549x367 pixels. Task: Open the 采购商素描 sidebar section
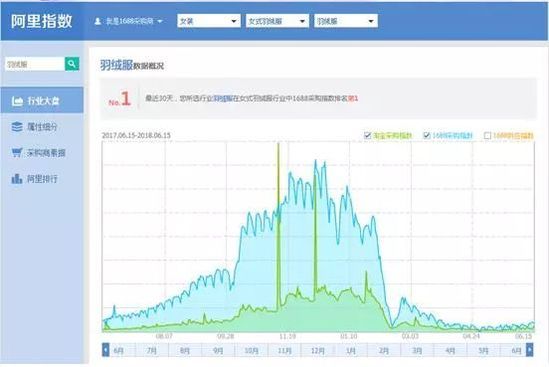(42, 153)
